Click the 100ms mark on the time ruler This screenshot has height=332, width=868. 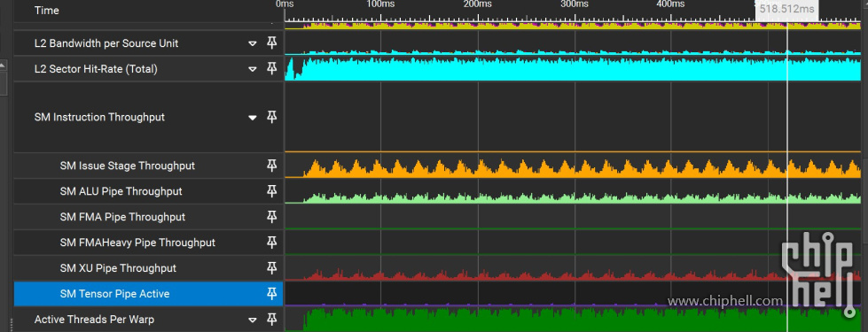click(381, 4)
